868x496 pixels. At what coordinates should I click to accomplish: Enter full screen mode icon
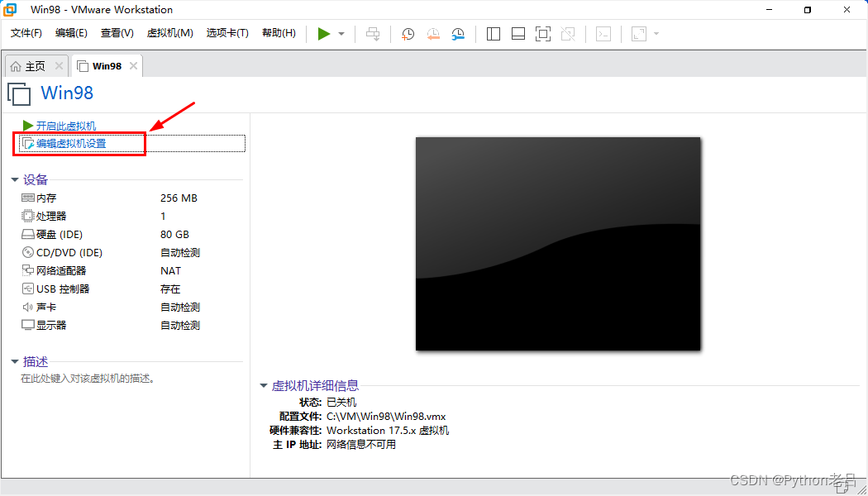pyautogui.click(x=543, y=34)
